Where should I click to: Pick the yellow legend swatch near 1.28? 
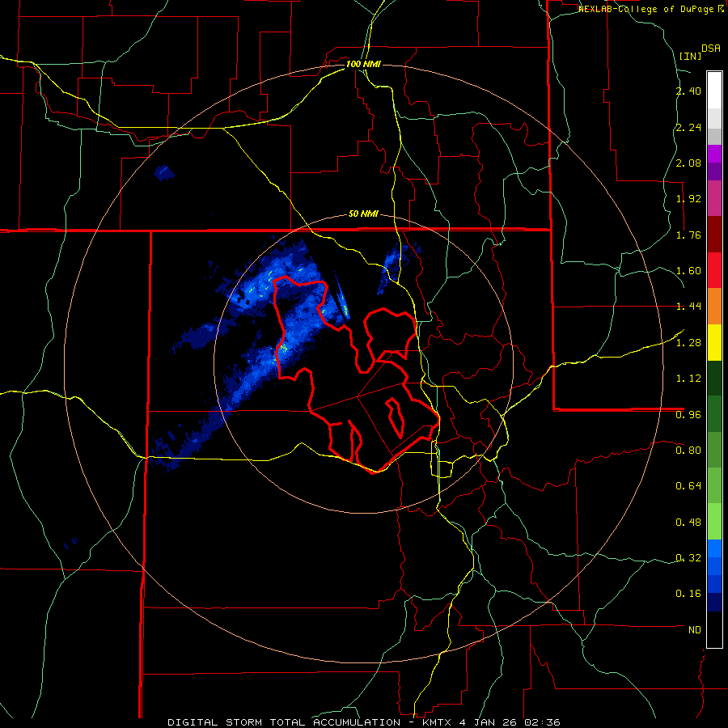pos(714,342)
